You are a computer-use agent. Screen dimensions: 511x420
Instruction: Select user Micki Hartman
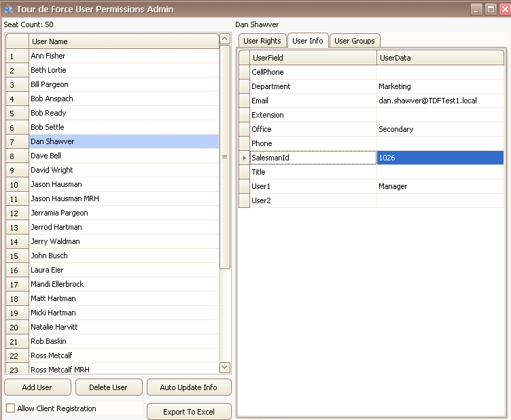[x=124, y=313]
